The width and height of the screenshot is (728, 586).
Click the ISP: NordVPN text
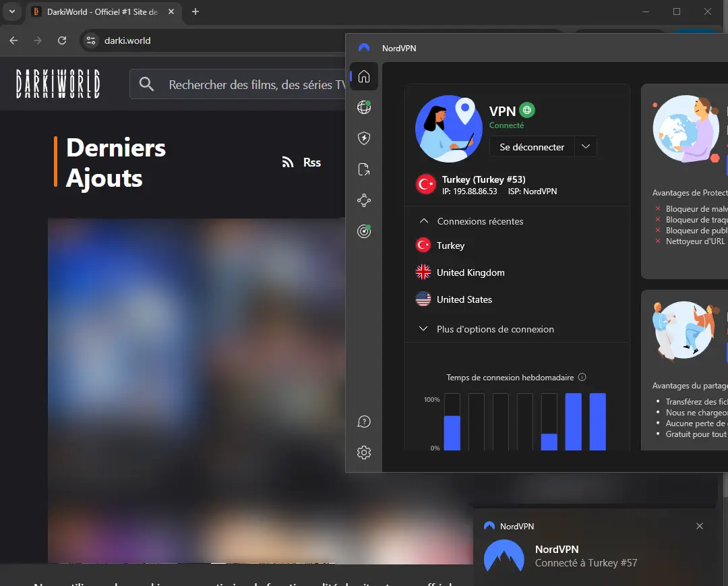click(x=533, y=192)
